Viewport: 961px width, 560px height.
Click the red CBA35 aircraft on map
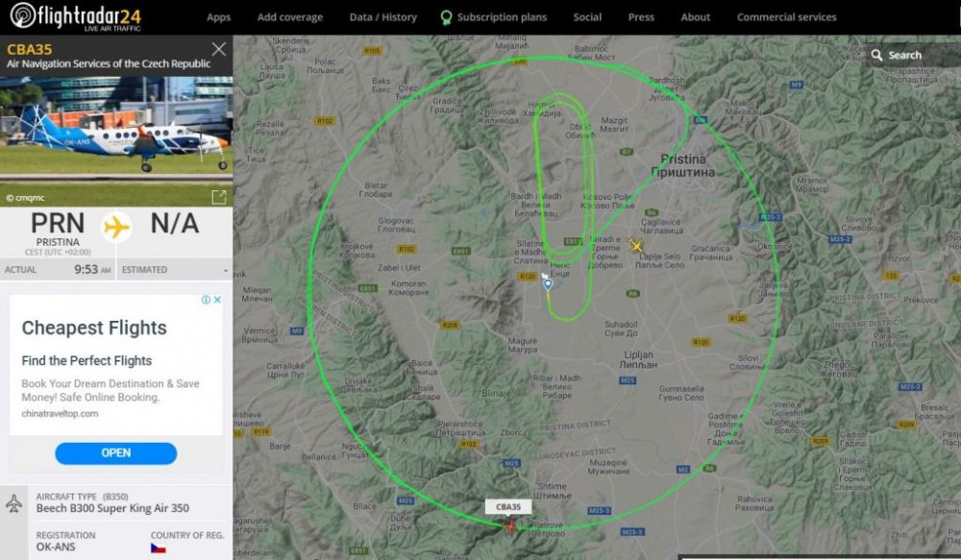[x=510, y=525]
